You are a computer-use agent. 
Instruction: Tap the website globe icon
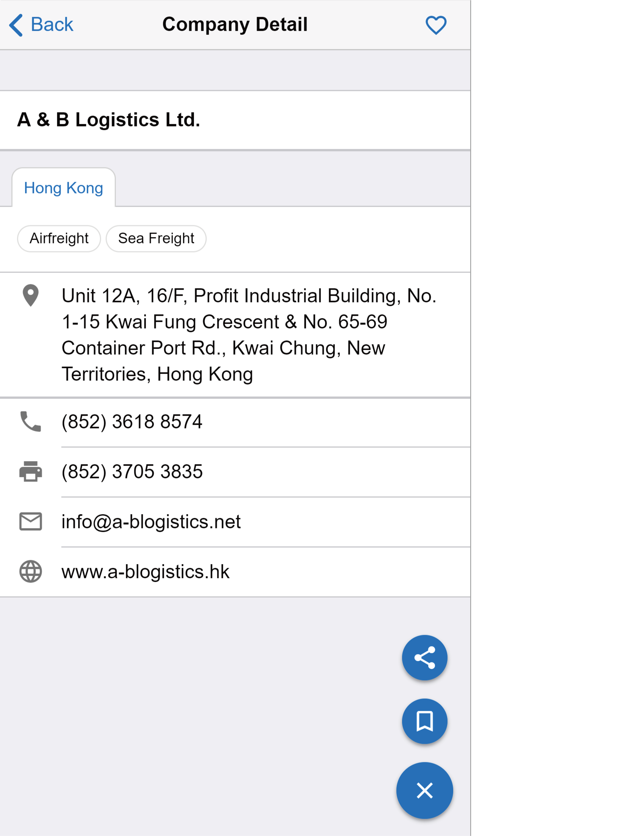(31, 571)
